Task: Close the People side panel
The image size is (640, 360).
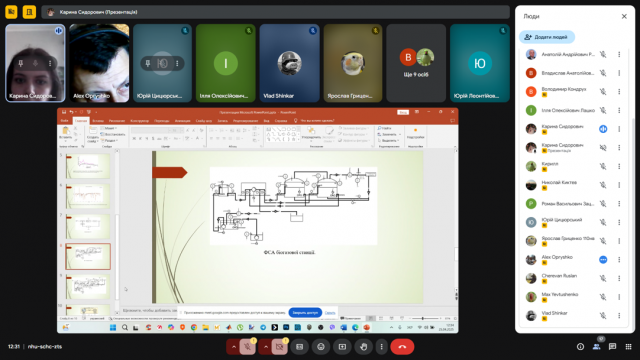Action: 624,16
